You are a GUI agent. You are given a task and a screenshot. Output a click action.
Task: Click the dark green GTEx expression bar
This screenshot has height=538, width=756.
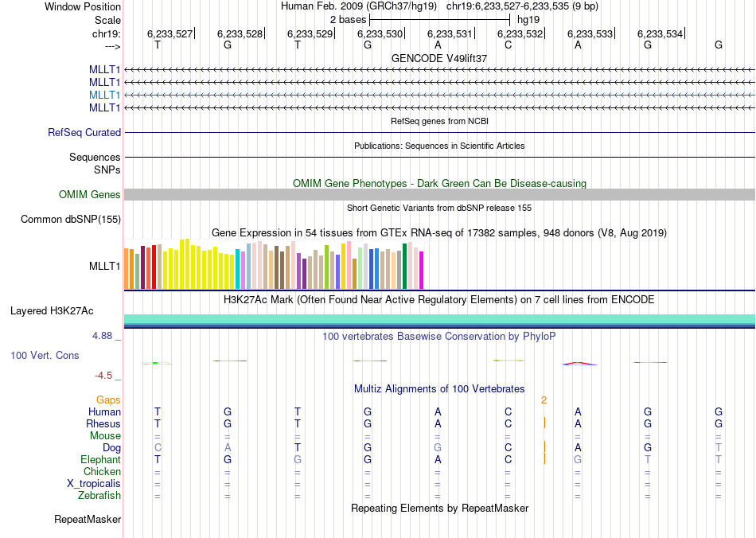pos(404,267)
